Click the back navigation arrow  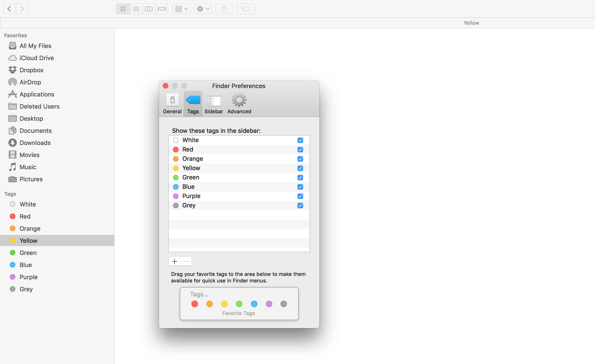(9, 9)
